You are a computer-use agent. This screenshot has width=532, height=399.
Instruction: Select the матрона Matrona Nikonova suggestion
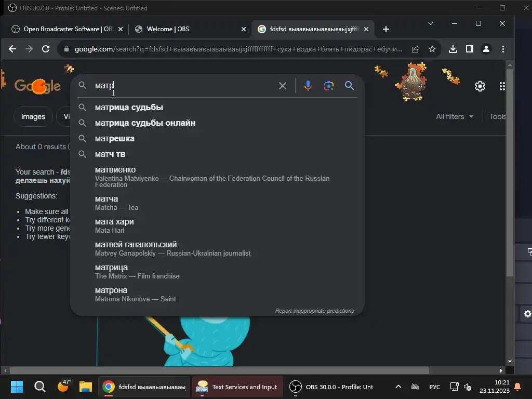point(217,294)
